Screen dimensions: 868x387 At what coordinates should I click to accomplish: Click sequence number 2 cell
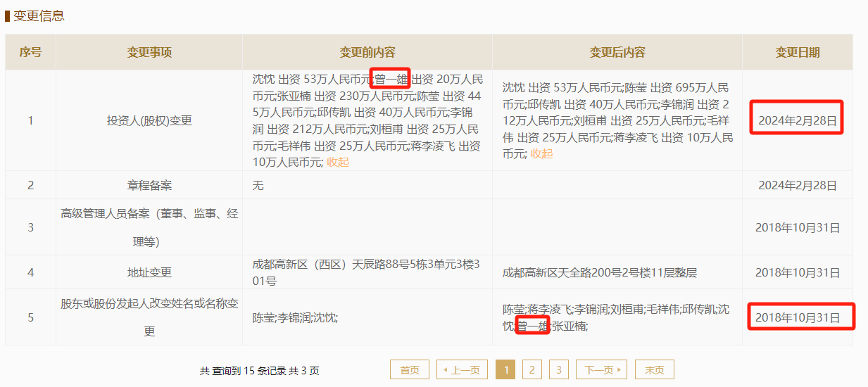30,186
